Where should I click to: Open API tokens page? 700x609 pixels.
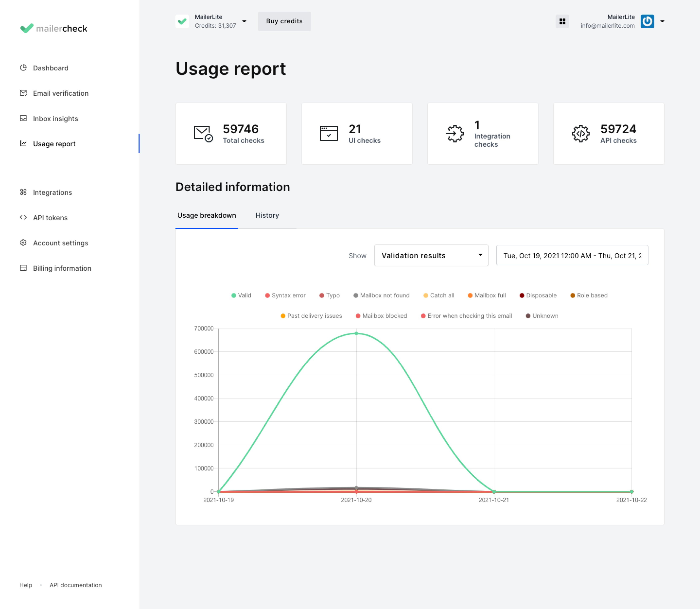[x=50, y=218]
